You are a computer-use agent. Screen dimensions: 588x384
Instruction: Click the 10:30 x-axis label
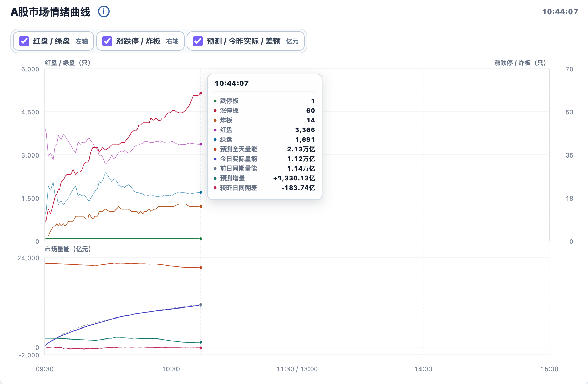(171, 369)
